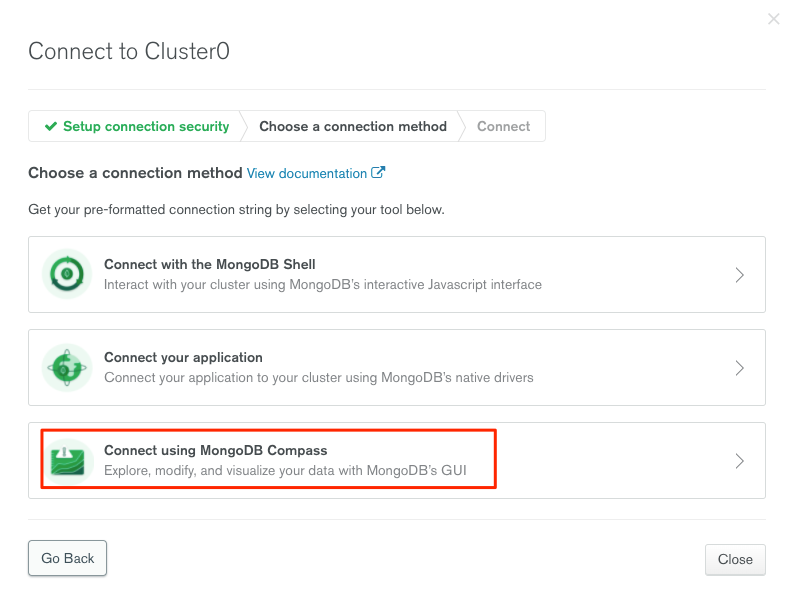Click the Connect to Cluster0 heading
The width and height of the screenshot is (793, 603).
pyautogui.click(x=129, y=51)
